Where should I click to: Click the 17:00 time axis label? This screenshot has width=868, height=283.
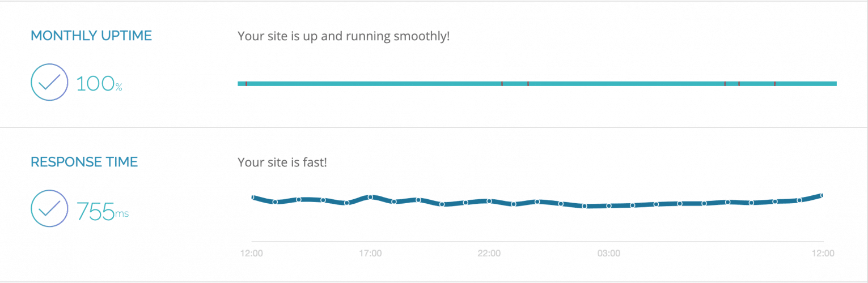pos(370,253)
